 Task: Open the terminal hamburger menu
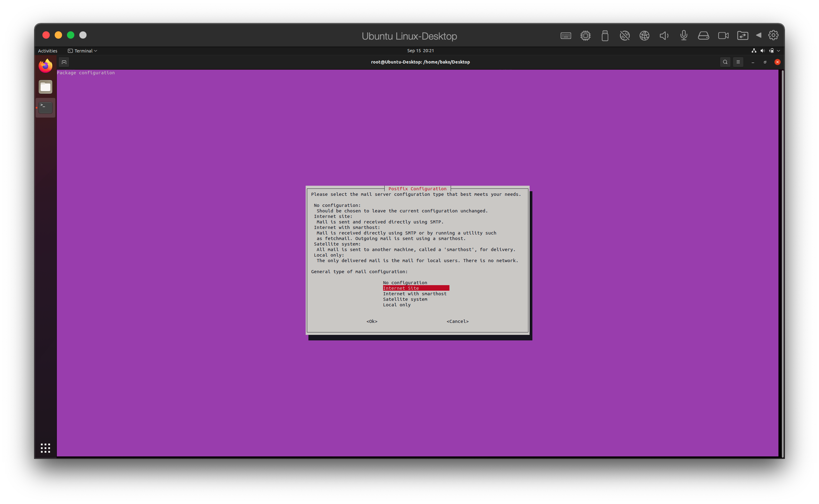738,62
